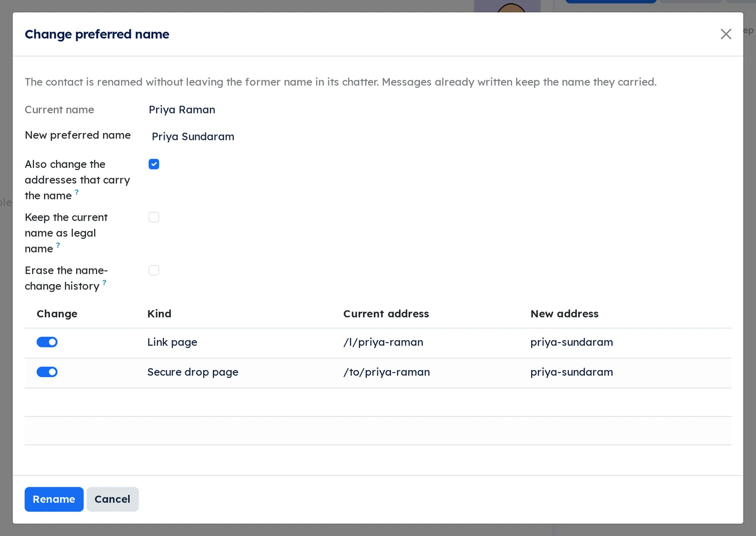Toggle off change for Secure drop page row

pyautogui.click(x=47, y=372)
